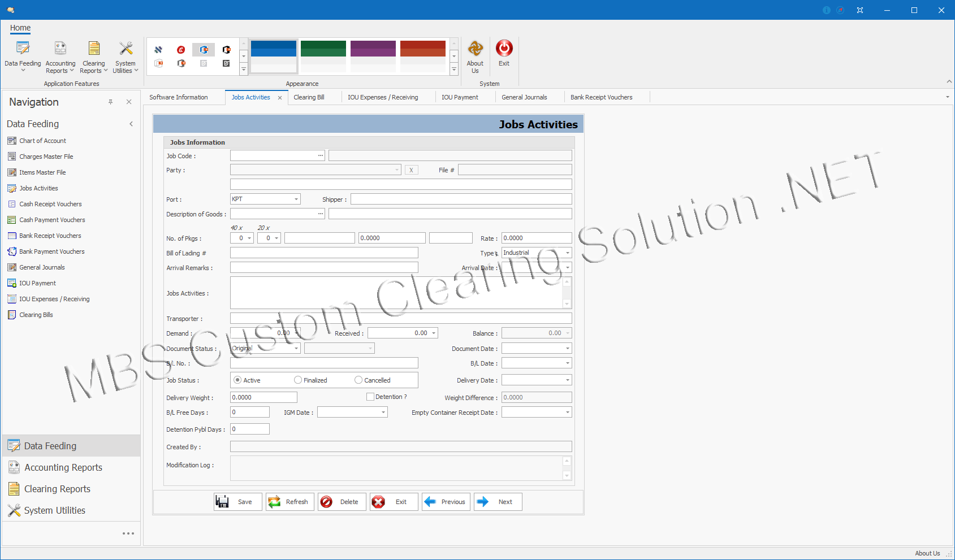Choose the purple appearance color theme
955x560 pixels.
373,56
